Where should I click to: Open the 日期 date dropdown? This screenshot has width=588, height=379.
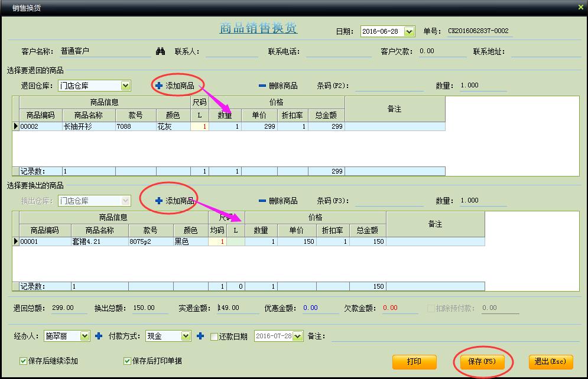coord(410,31)
